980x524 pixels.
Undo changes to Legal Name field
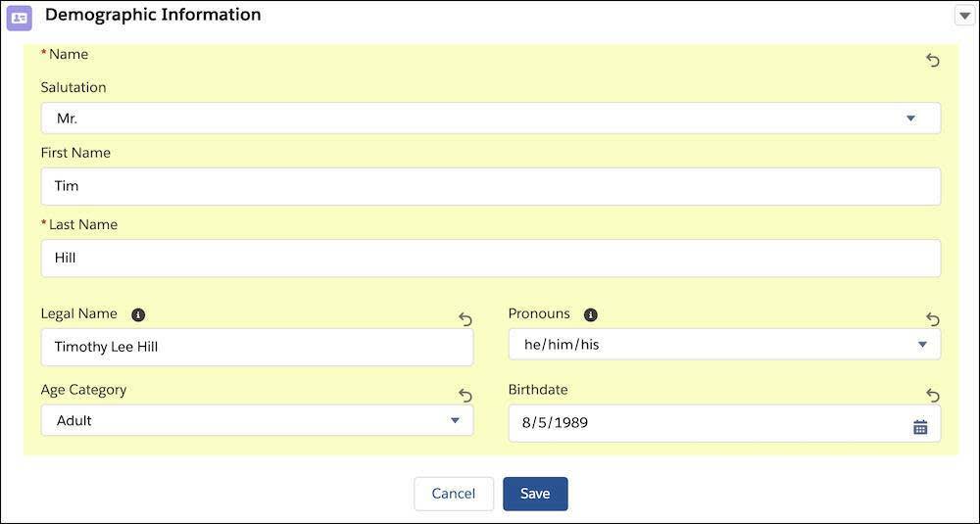pos(465,319)
